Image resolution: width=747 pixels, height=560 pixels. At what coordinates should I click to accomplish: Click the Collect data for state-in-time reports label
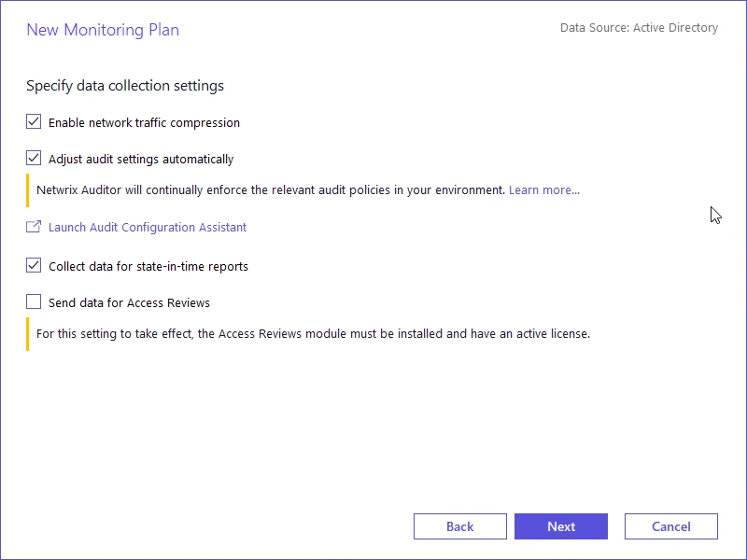[x=148, y=266]
